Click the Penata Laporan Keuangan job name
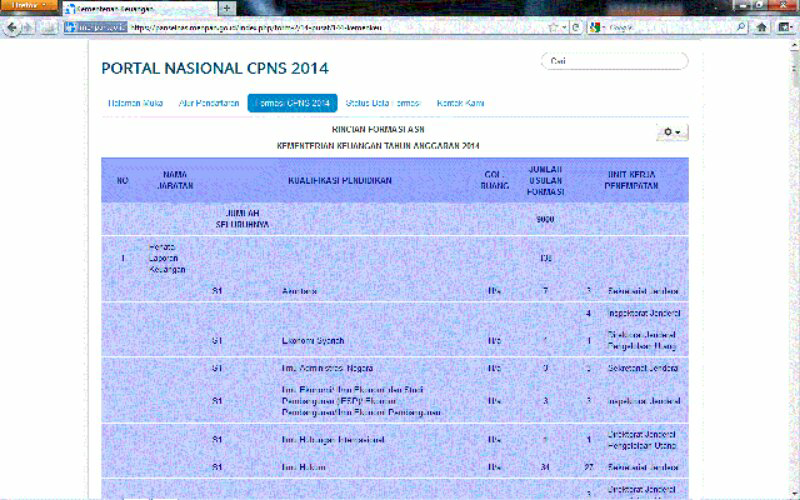Screen dimensions: 800x500 point(167,258)
